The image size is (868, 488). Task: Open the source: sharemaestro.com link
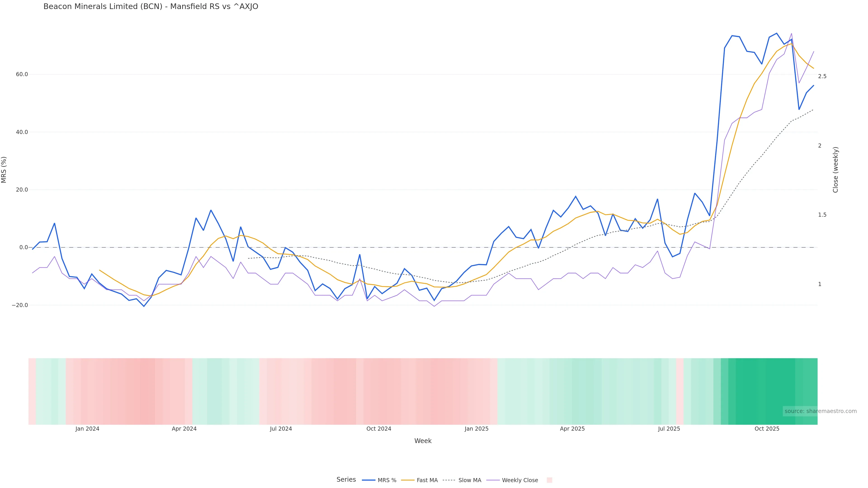click(820, 411)
